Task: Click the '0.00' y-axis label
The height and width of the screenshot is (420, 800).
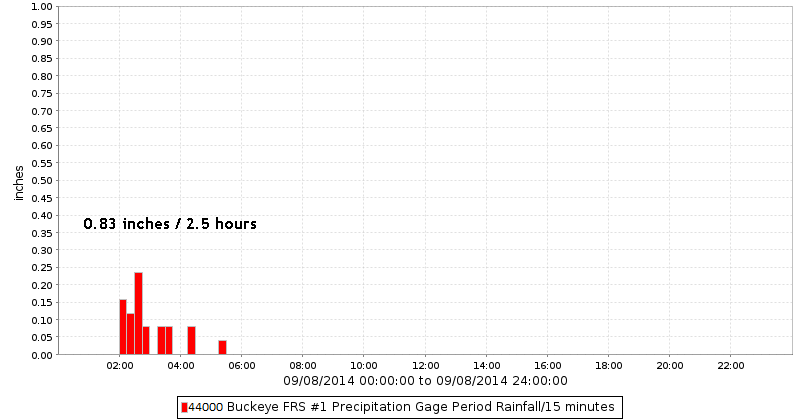Action: pos(42,355)
